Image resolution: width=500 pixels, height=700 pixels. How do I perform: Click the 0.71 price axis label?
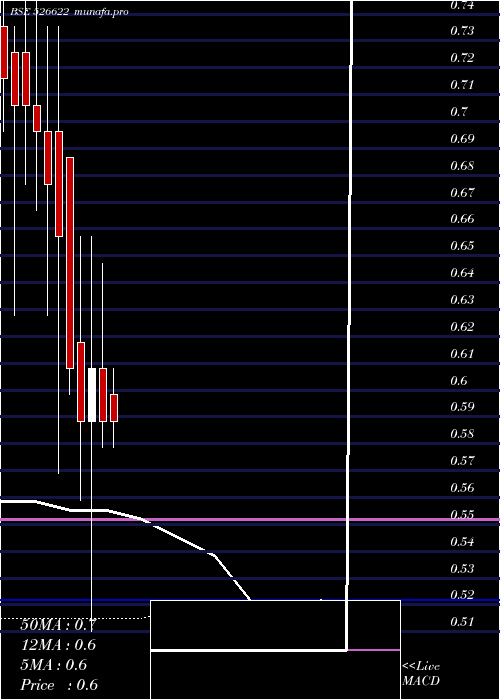[462, 84]
